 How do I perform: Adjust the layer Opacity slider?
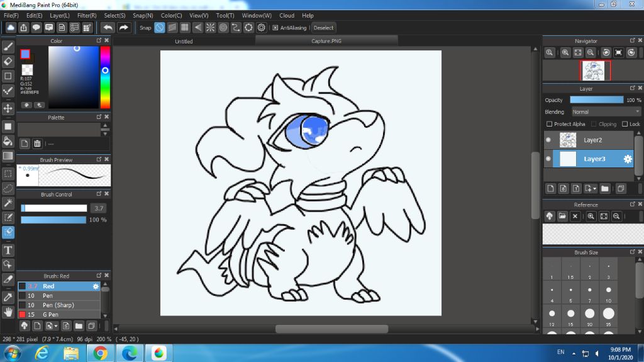596,100
